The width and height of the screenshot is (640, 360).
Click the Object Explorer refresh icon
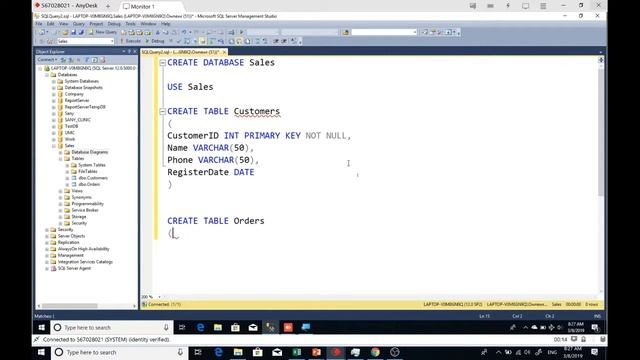click(95, 60)
